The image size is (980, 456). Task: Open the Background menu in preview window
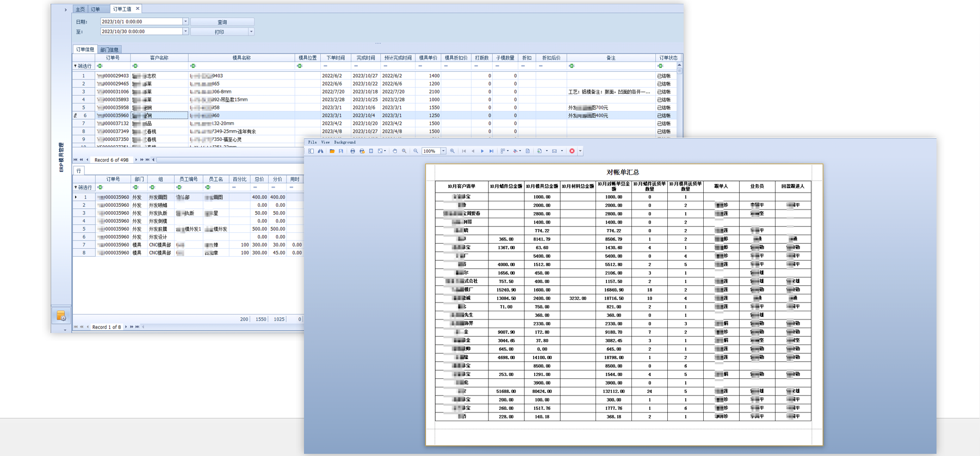point(345,142)
